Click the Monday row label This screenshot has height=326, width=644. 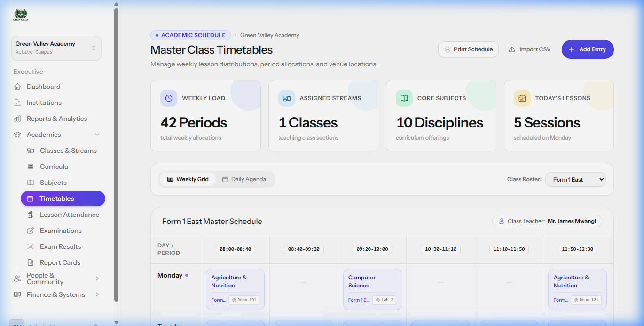coord(170,275)
